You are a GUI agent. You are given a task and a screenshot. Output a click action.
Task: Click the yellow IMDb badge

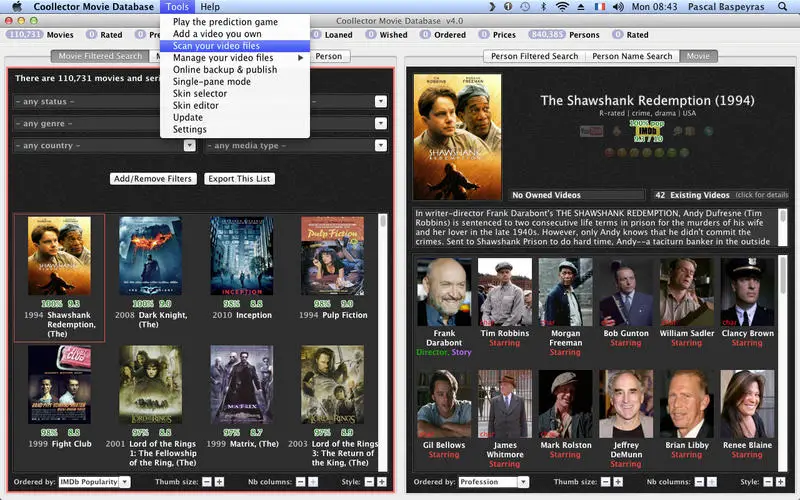click(647, 131)
